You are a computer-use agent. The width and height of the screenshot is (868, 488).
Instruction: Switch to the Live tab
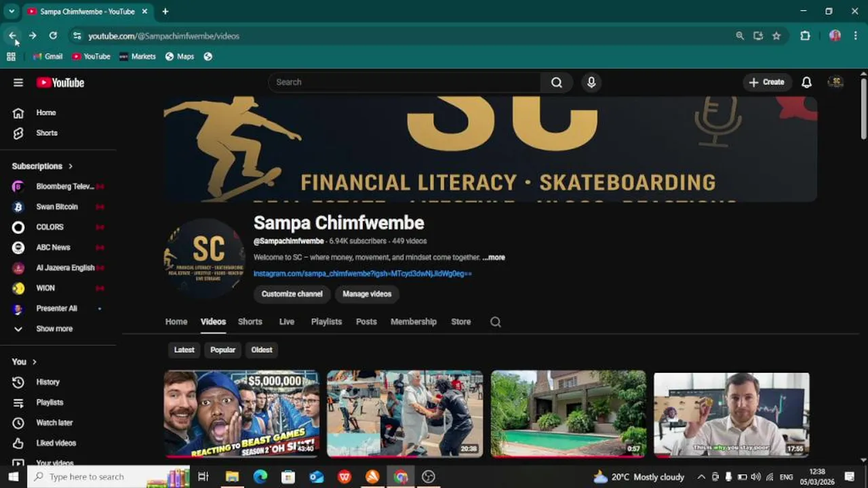(x=287, y=322)
